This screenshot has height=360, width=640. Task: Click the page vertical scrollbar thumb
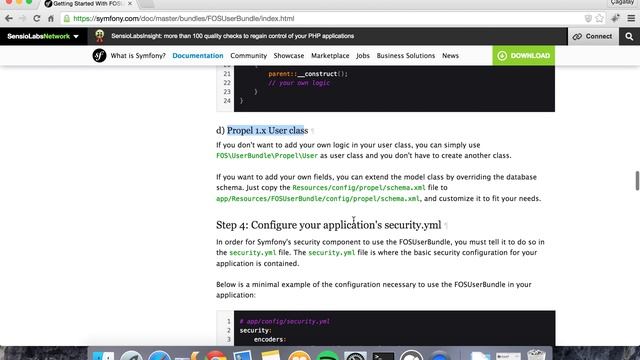(x=637, y=180)
